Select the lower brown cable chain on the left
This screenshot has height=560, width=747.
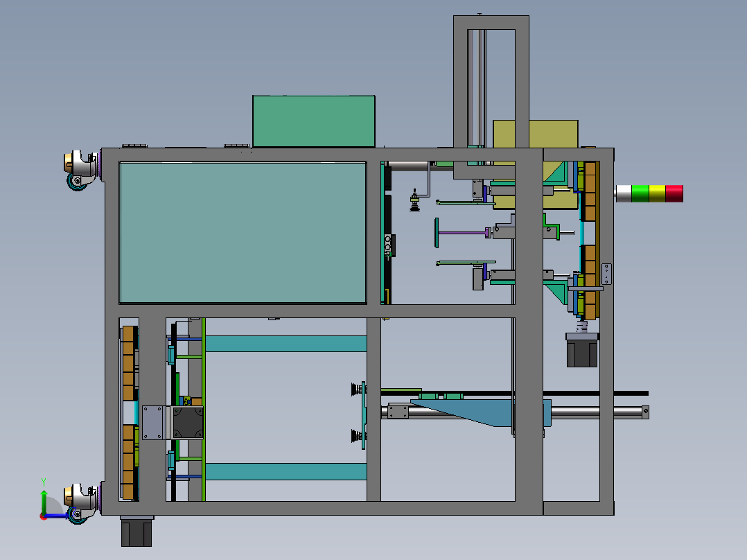coord(128,462)
